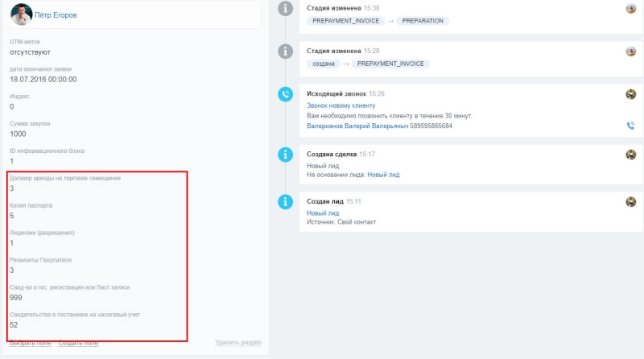Viewport: 644px width, 359px height.
Task: Click the blue info icon for Создан лид
Action: [x=284, y=202]
